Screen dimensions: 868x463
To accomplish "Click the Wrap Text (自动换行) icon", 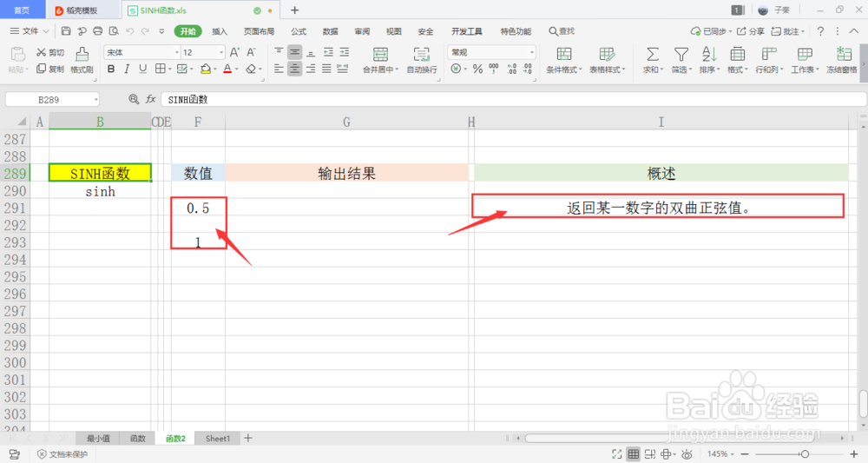I will [x=421, y=54].
